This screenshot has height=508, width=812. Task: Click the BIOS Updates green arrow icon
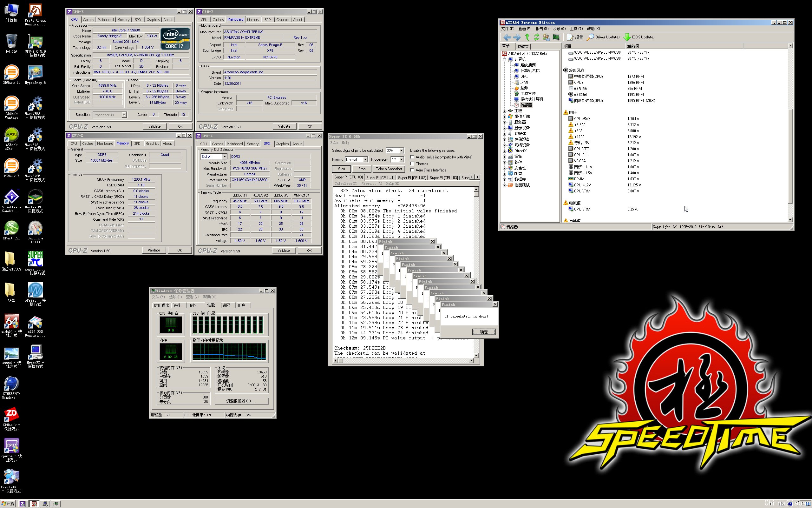(627, 37)
